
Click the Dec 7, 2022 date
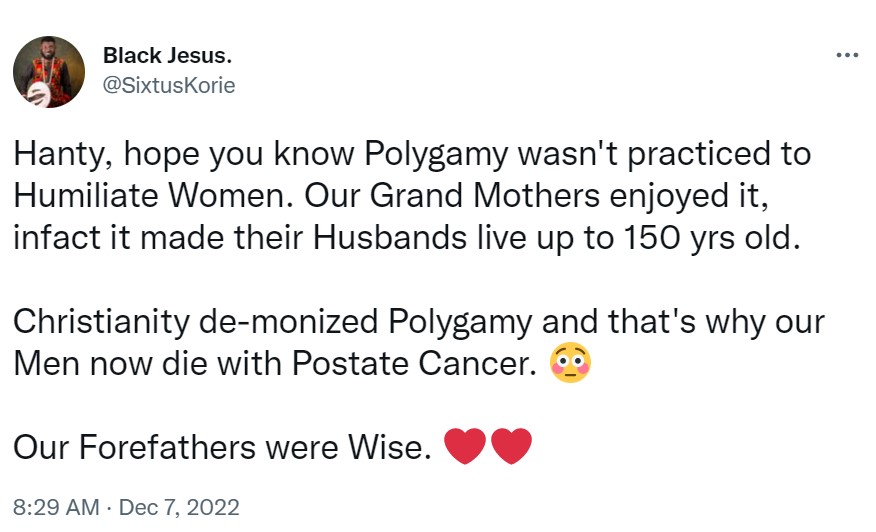click(x=179, y=507)
